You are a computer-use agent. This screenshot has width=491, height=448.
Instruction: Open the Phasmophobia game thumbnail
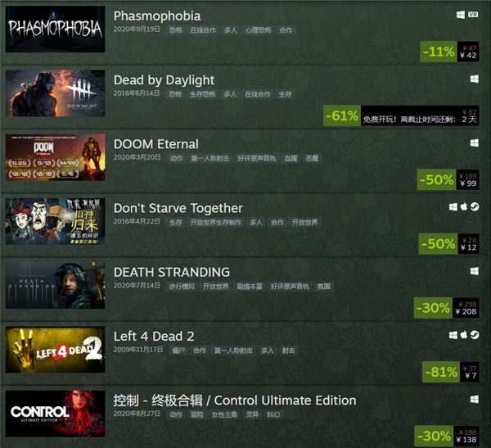(55, 29)
